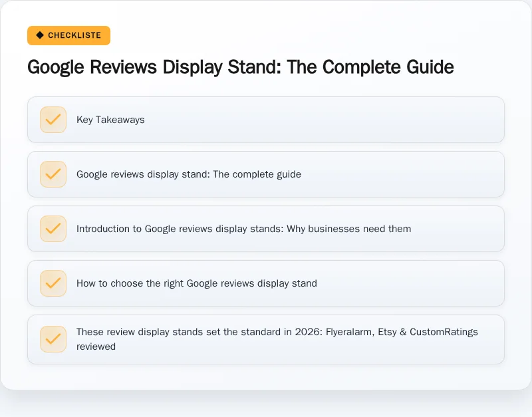Click the main heading 'Google Reviews Display Stand: The Complete Guide'
The width and height of the screenshot is (532, 417).
click(x=241, y=67)
